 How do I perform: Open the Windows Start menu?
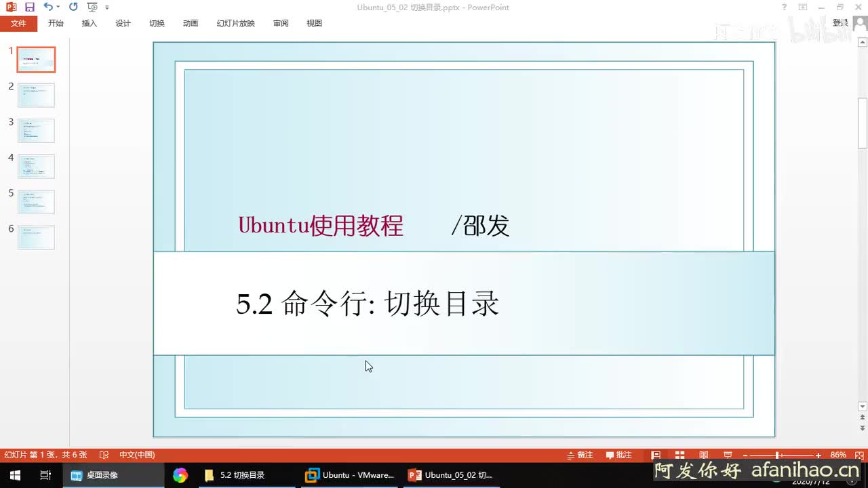point(15,475)
